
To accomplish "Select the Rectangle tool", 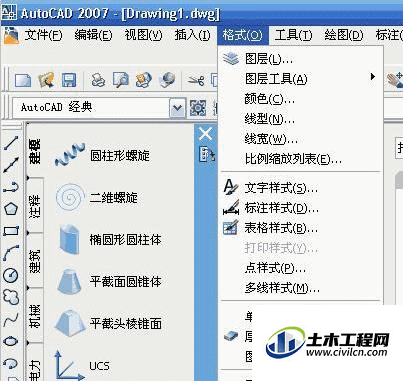I will 11,231.
